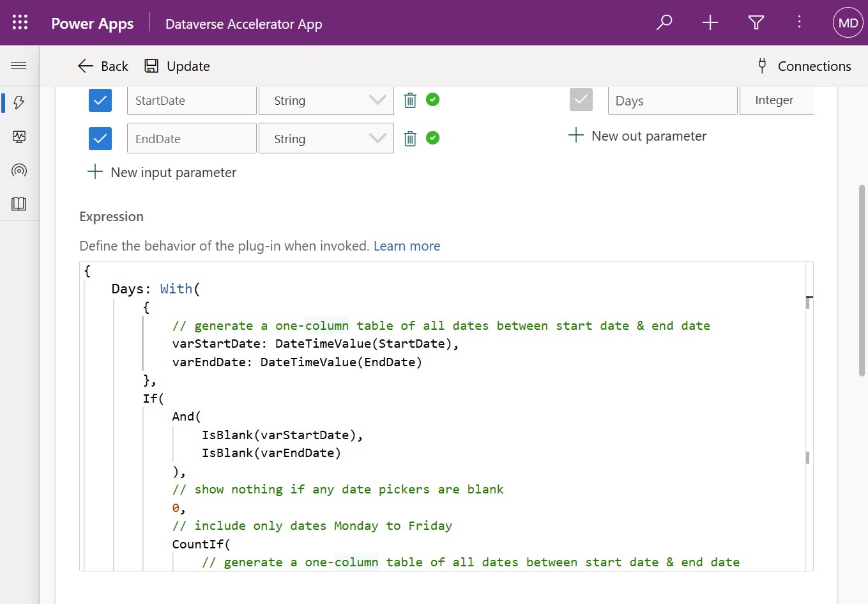Open the monitor activity sidebar icon
The width and height of the screenshot is (868, 604).
coord(19,137)
